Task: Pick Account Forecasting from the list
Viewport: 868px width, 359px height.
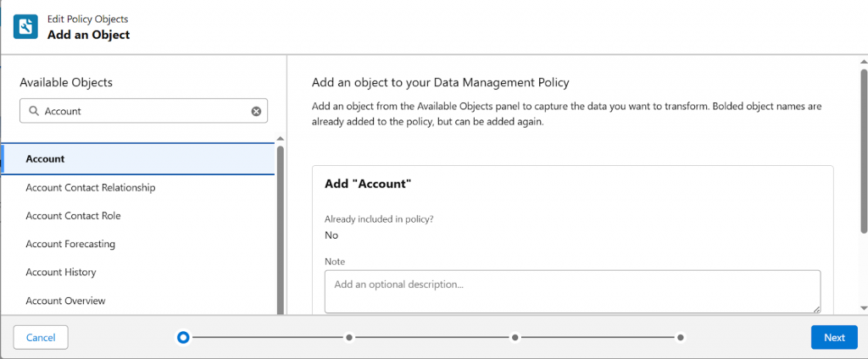Action: (70, 244)
